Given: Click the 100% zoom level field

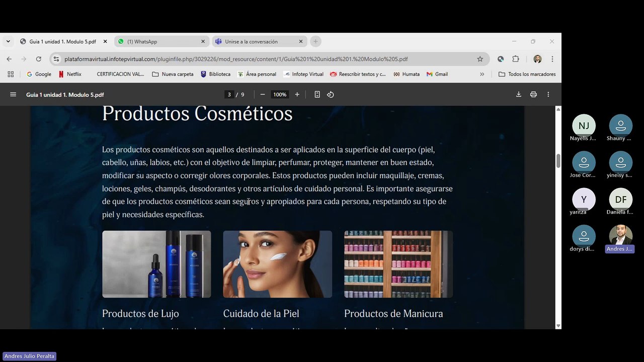Looking at the screenshot, I should coord(280,95).
